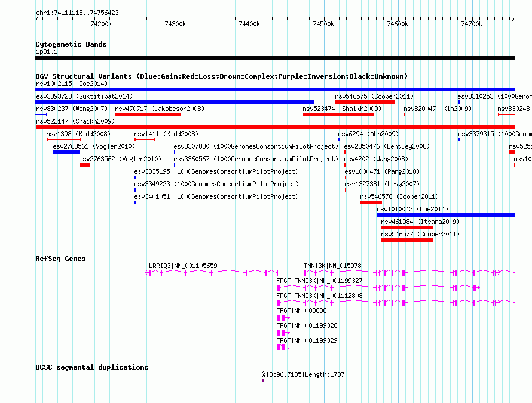Open nsv1398 (Kidd2008) variant entry
532x403 pixels.
pos(78,134)
